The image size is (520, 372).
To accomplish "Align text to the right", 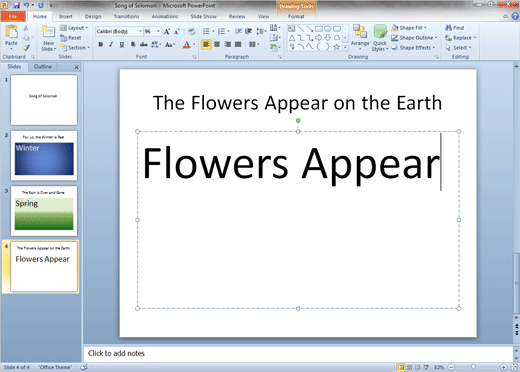I will [x=228, y=44].
